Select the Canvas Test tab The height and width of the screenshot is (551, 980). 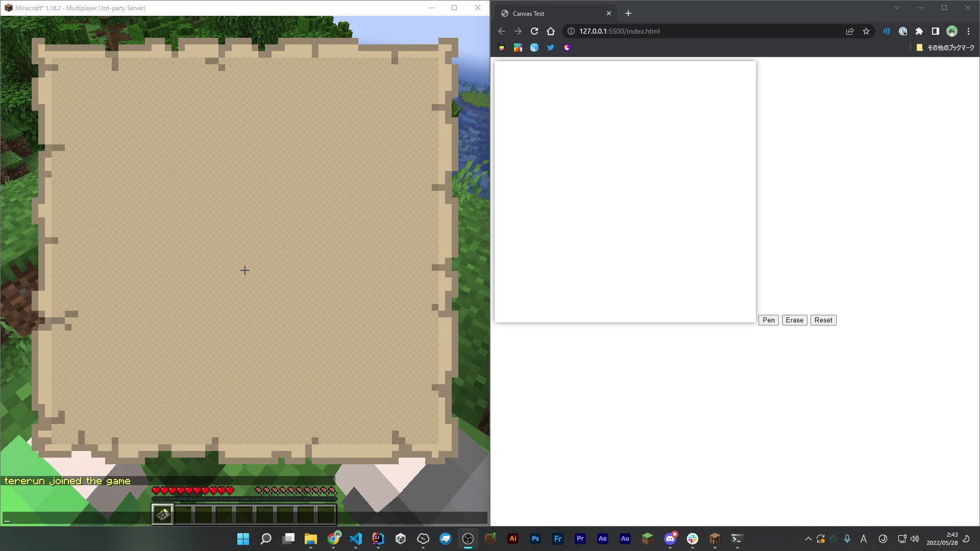(556, 13)
